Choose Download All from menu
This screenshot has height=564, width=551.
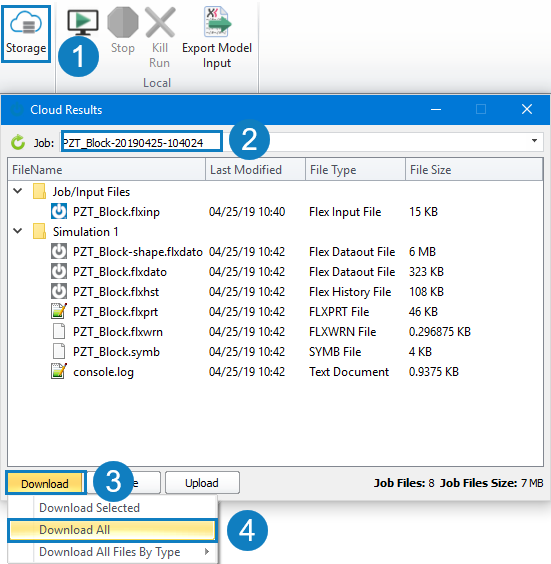pyautogui.click(x=113, y=530)
